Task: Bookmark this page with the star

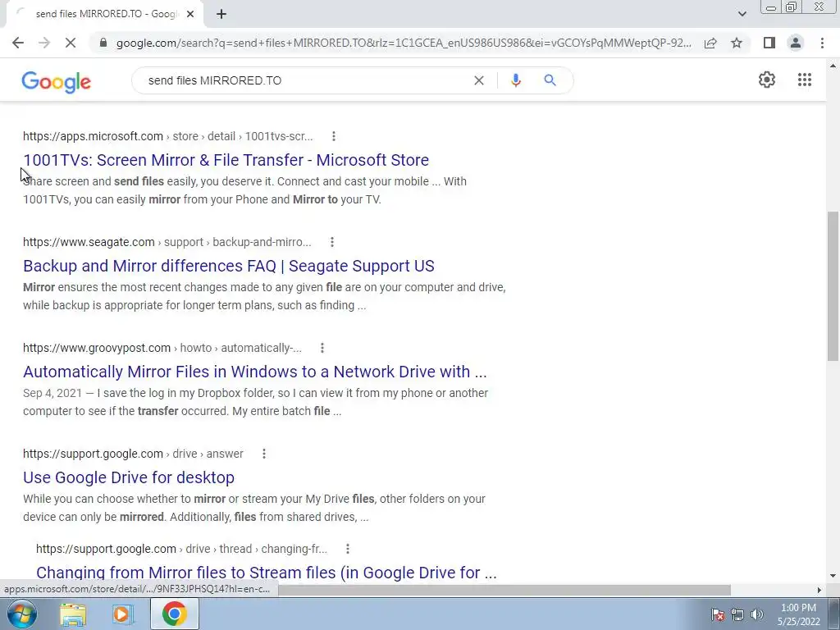Action: pos(737,43)
